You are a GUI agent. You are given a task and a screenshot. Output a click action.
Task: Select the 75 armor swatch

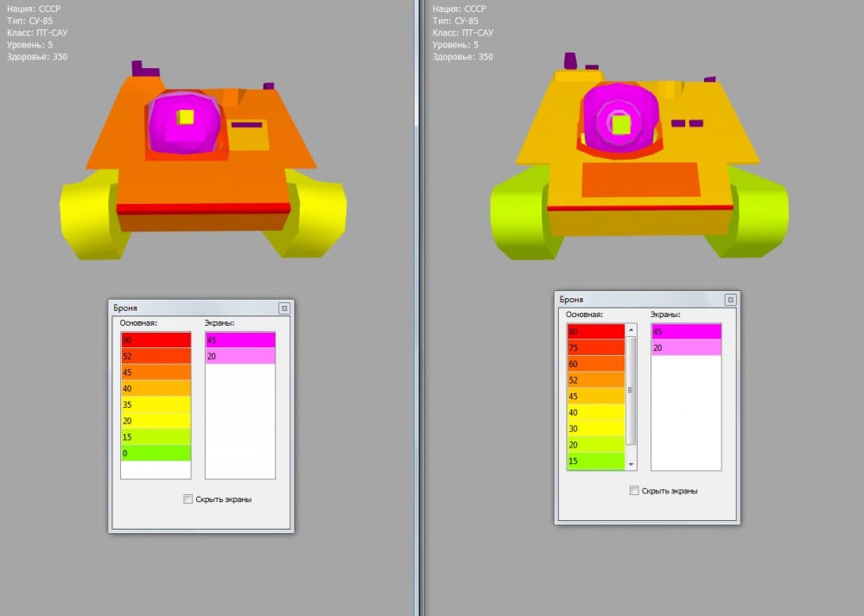pos(595,347)
